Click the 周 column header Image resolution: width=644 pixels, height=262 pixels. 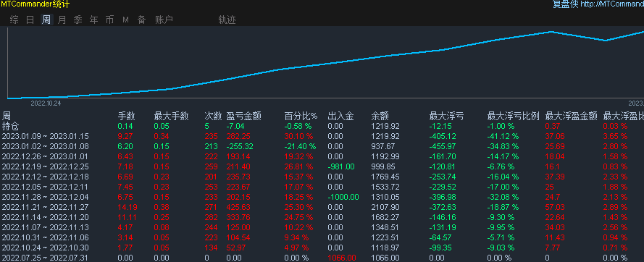coord(7,117)
